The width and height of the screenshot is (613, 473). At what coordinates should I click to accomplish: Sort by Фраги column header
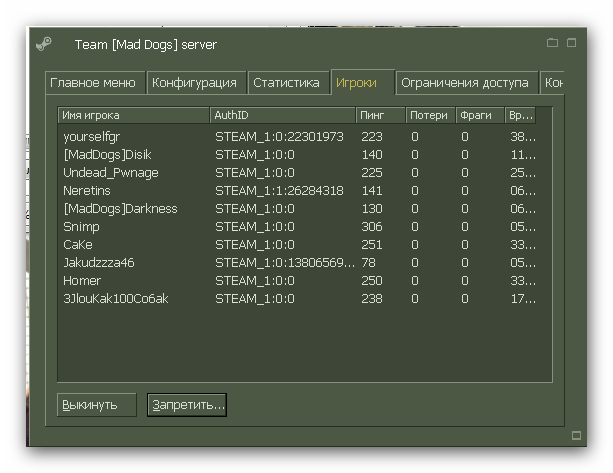click(x=480, y=115)
